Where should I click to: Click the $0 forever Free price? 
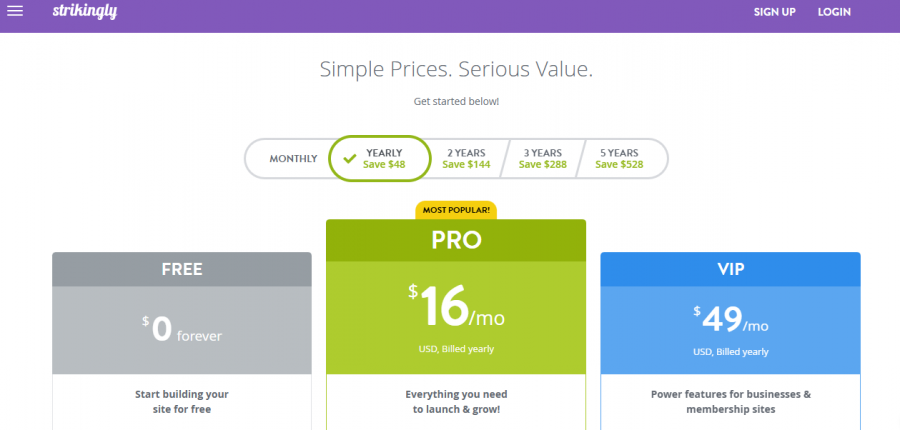[x=182, y=329]
